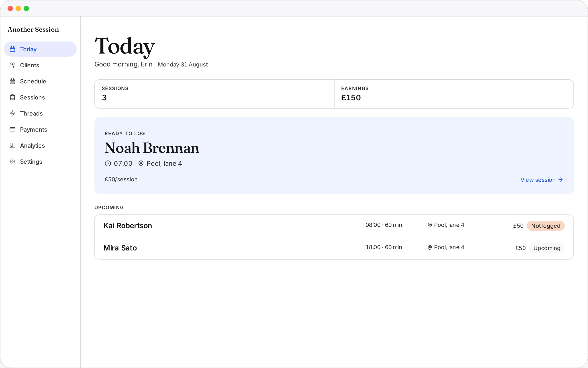Click the clock icon beside 07:00
The image size is (588, 368).
(108, 163)
